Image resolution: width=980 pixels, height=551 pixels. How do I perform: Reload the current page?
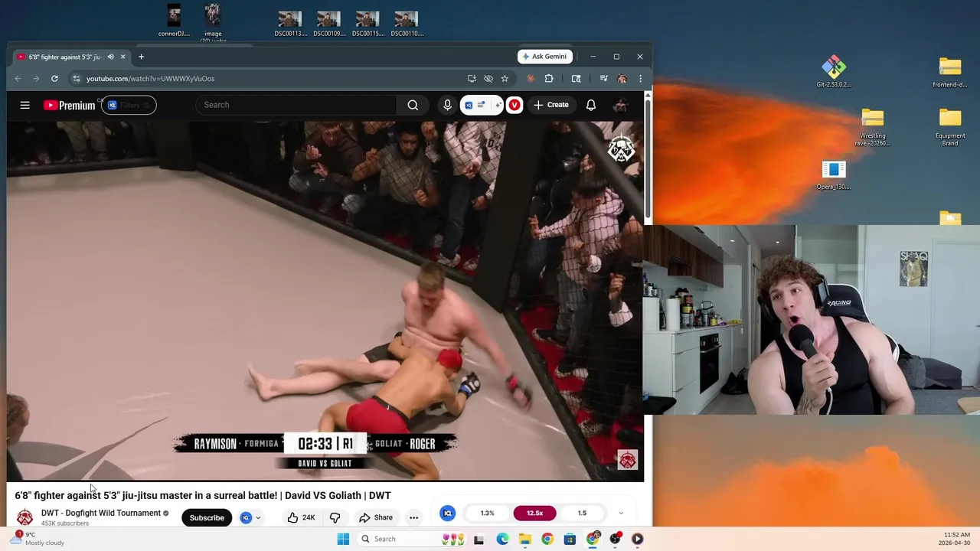[x=54, y=78]
